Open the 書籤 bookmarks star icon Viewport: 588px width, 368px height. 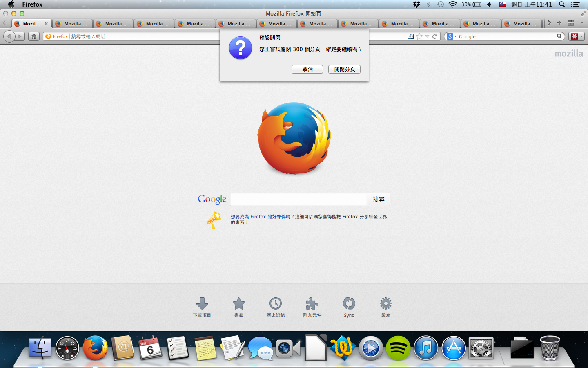coord(239,304)
